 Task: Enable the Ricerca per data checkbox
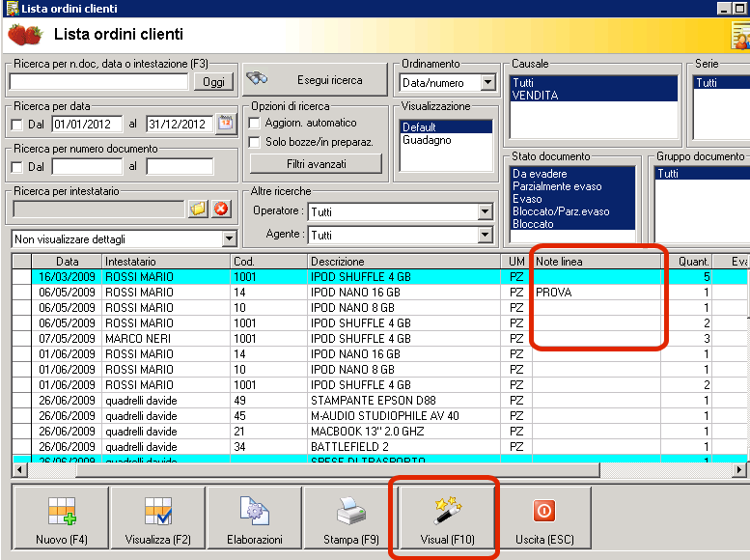coord(16,125)
